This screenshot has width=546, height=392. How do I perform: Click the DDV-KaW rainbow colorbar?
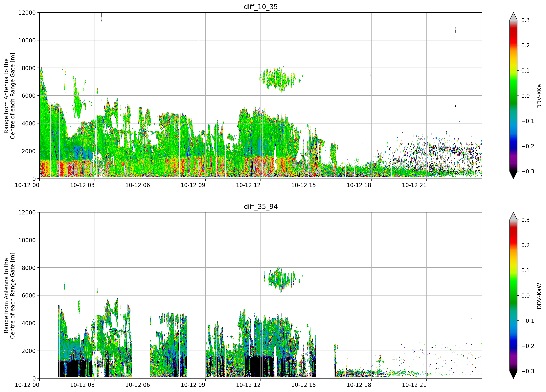[x=513, y=295]
